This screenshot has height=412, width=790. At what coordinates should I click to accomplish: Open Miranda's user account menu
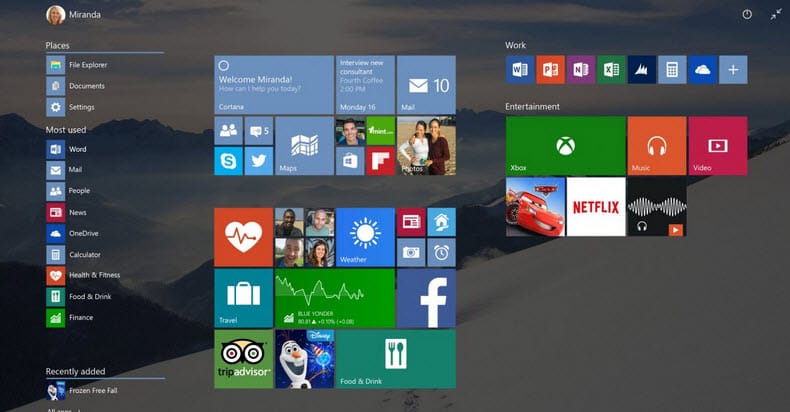74,15
